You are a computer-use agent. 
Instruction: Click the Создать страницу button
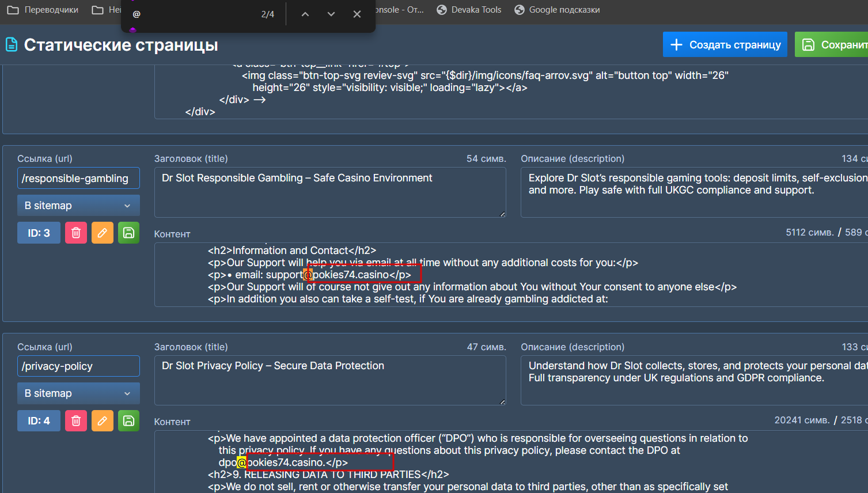click(725, 44)
